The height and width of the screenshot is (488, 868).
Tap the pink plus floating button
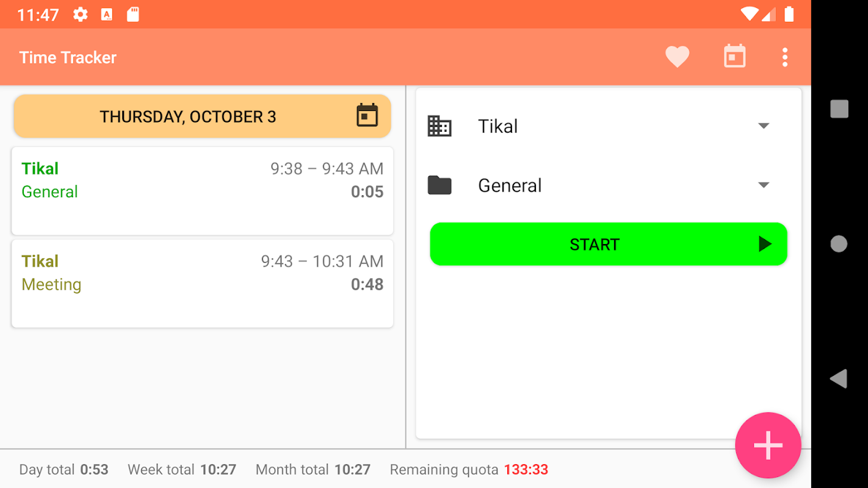coord(768,445)
